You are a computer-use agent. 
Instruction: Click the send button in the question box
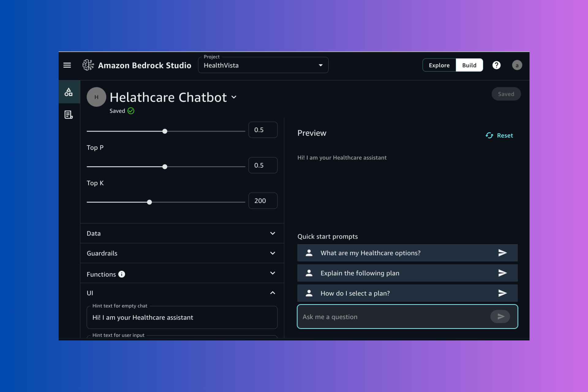coord(500,317)
